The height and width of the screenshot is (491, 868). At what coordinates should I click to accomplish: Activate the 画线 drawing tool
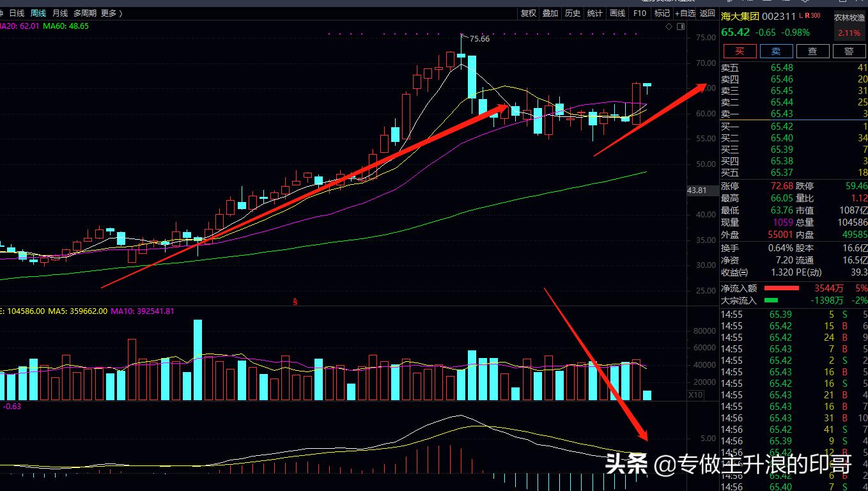point(617,13)
